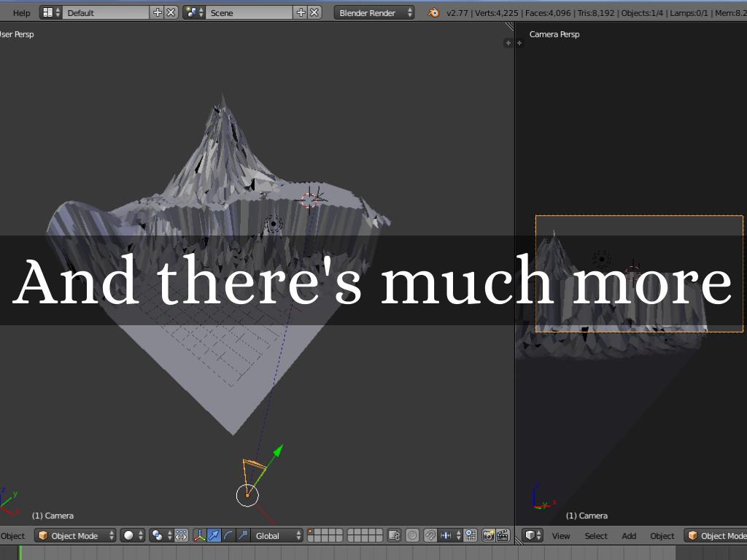Toggle snap during transform magnet button
Viewport: 747px width, 560px height.
pyautogui.click(x=430, y=536)
